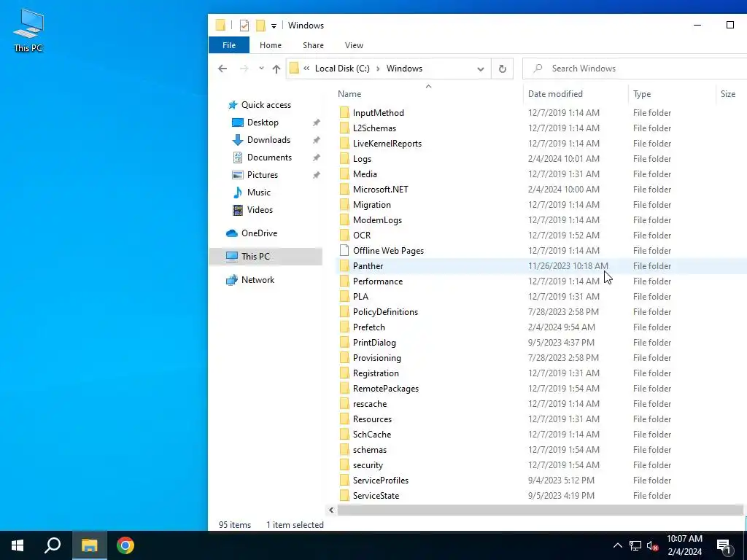Click New Folder icon in title bar

coord(260,26)
